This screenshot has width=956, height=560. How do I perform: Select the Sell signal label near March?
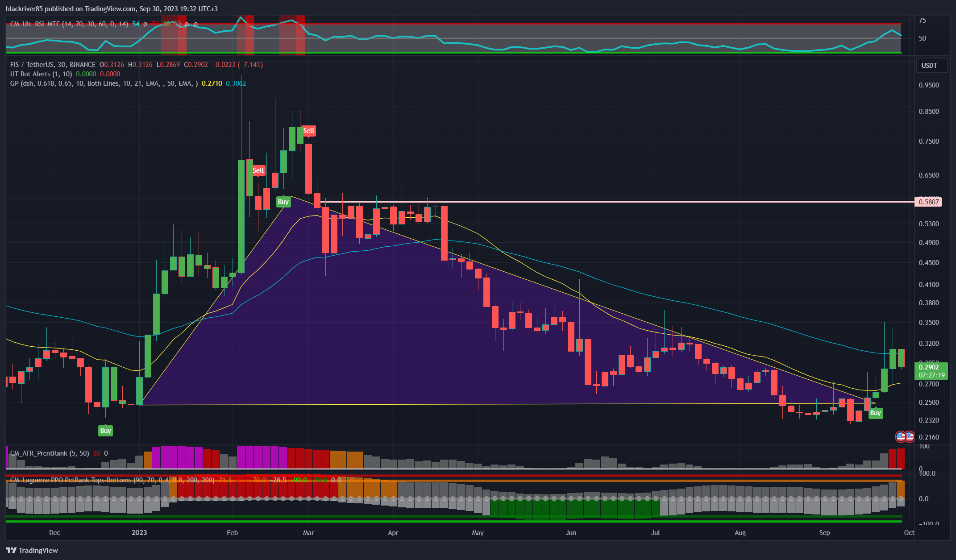(x=308, y=131)
